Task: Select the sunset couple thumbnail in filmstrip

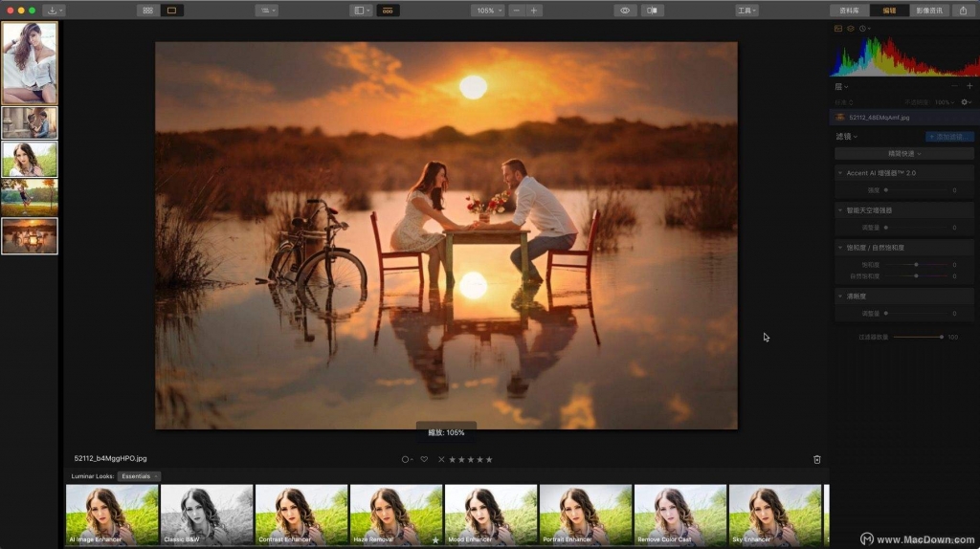Action: point(30,235)
